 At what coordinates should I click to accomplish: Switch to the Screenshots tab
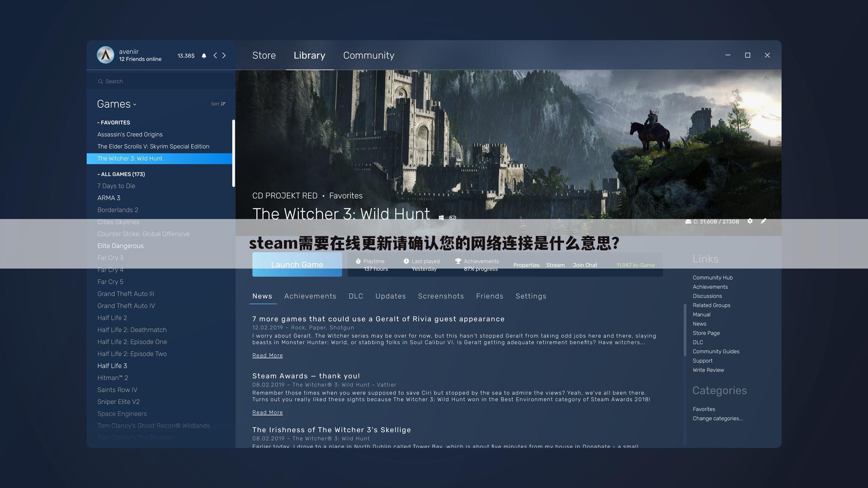tap(441, 296)
